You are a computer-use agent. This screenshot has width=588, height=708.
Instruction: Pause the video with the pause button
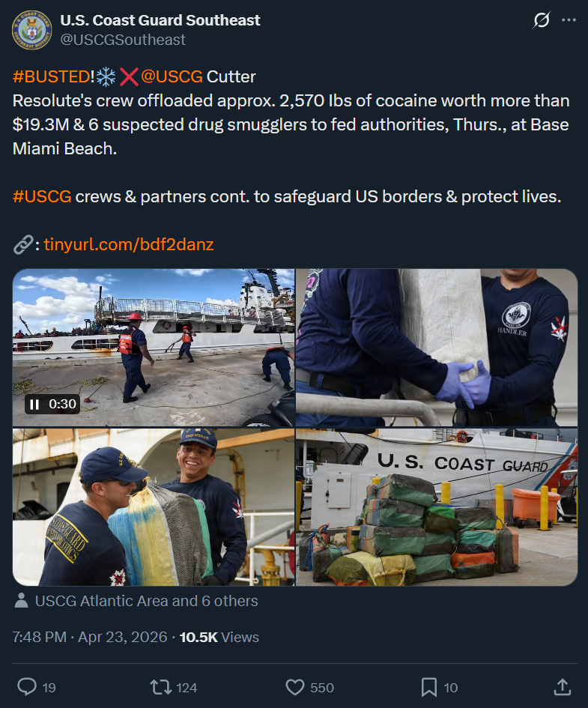[x=34, y=404]
